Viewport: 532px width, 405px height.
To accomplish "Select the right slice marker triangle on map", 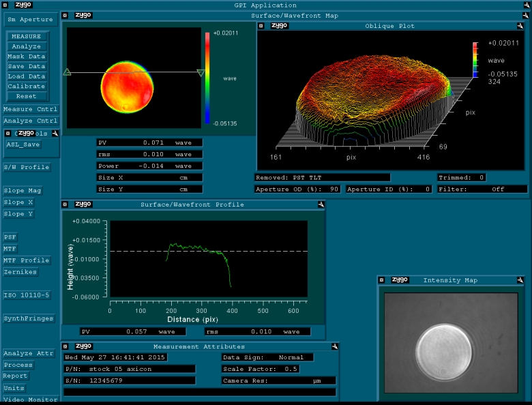I will [x=201, y=73].
